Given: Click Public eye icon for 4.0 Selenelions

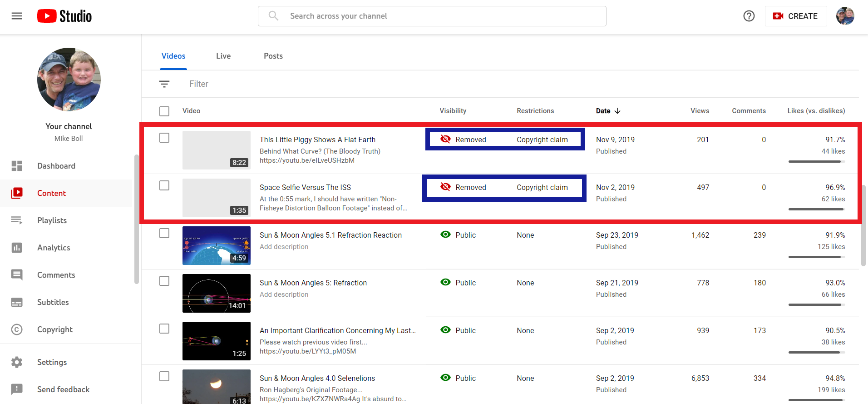Looking at the screenshot, I should click(x=446, y=378).
